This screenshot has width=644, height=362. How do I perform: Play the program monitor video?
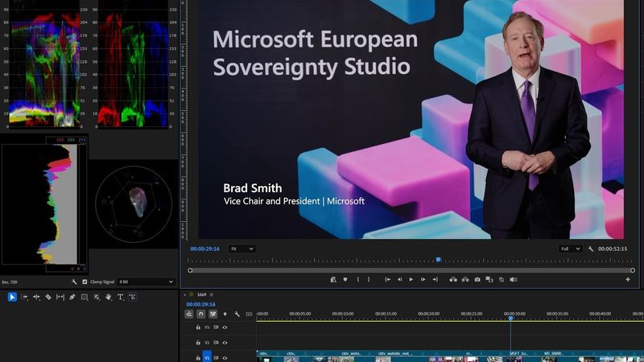411,279
